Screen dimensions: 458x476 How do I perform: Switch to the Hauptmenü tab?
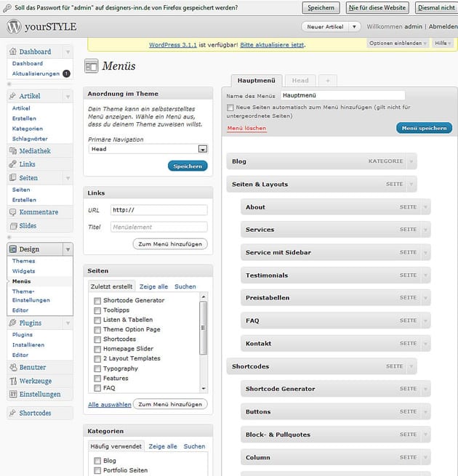[x=257, y=81]
